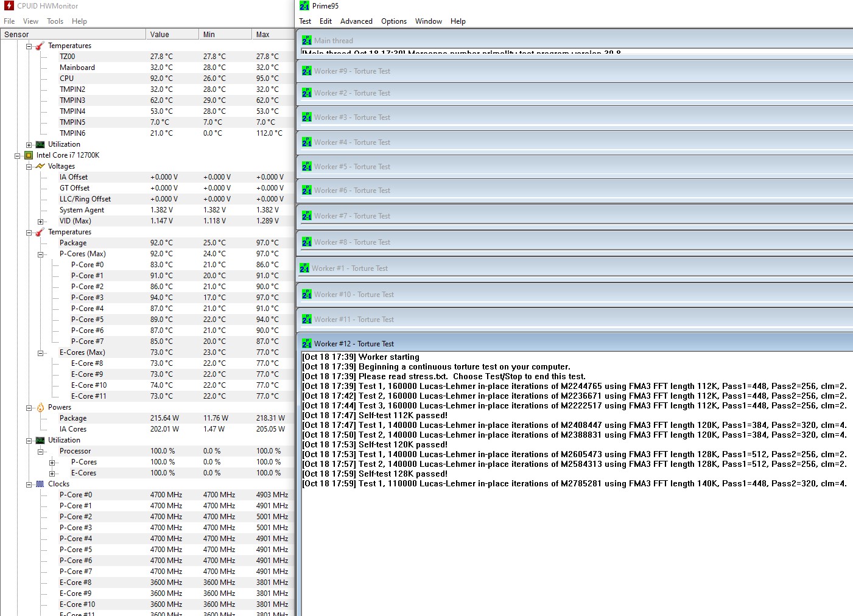Image resolution: width=853 pixels, height=616 pixels.
Task: Select the Main thread window title bar
Action: pos(575,40)
